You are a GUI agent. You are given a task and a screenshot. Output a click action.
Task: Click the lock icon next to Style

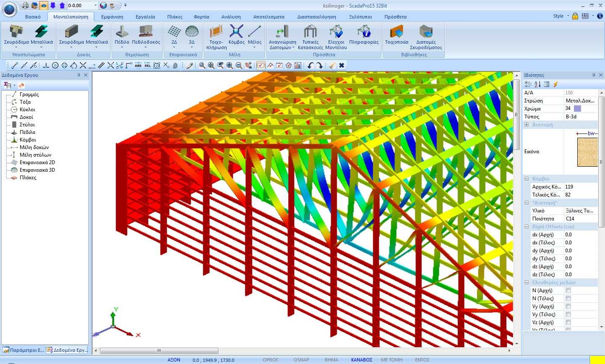click(x=575, y=16)
